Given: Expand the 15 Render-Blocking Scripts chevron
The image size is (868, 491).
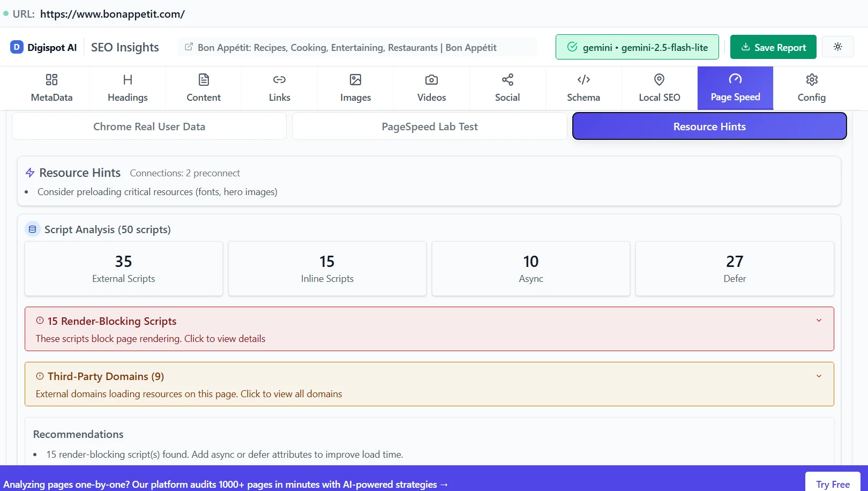Looking at the screenshot, I should pyautogui.click(x=819, y=321).
